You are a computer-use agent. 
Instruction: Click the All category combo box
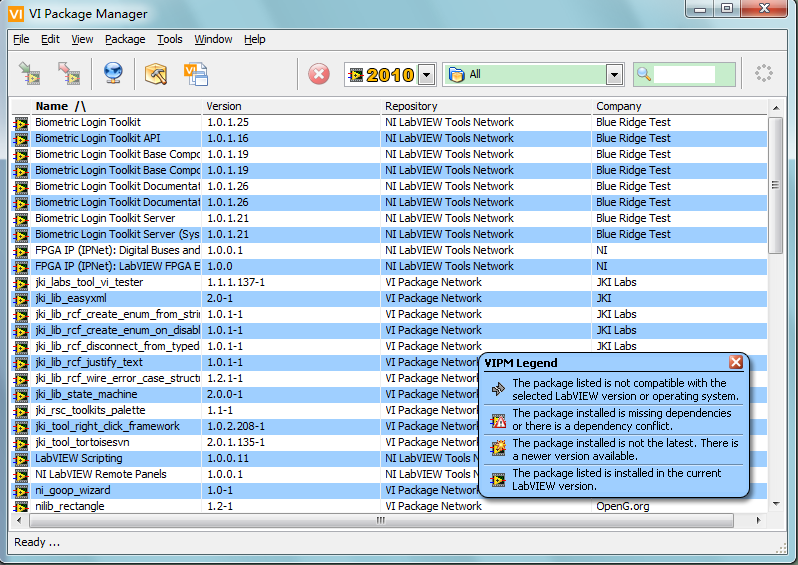coord(533,75)
